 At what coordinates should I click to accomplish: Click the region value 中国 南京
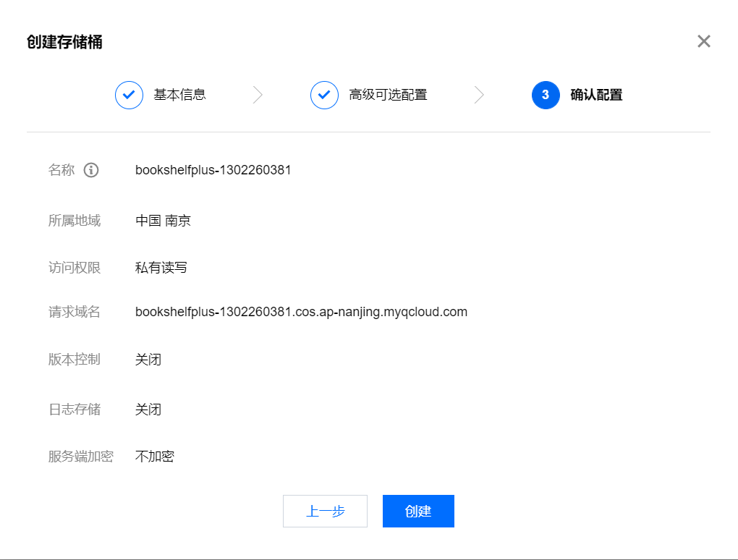pyautogui.click(x=163, y=221)
